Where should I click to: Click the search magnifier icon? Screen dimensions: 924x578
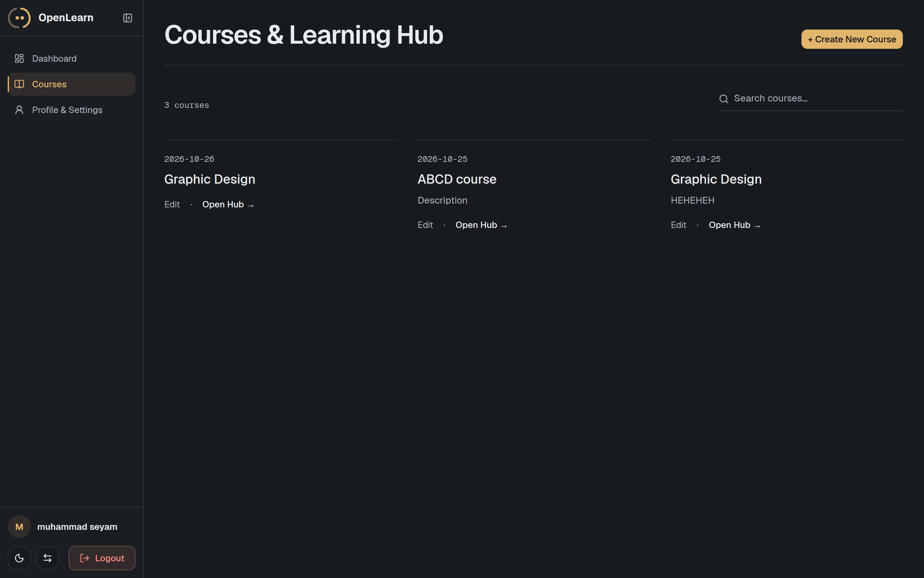point(723,99)
